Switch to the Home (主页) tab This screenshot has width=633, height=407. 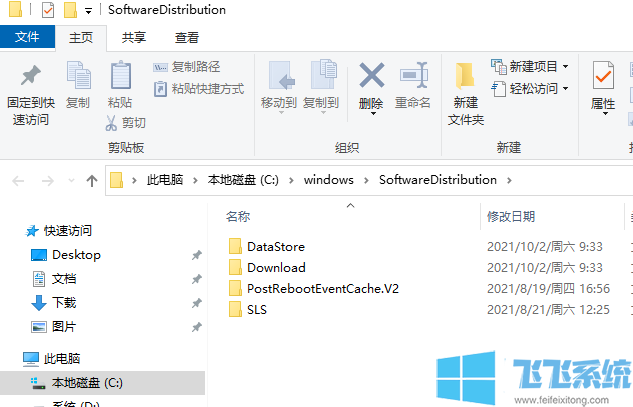(81, 38)
